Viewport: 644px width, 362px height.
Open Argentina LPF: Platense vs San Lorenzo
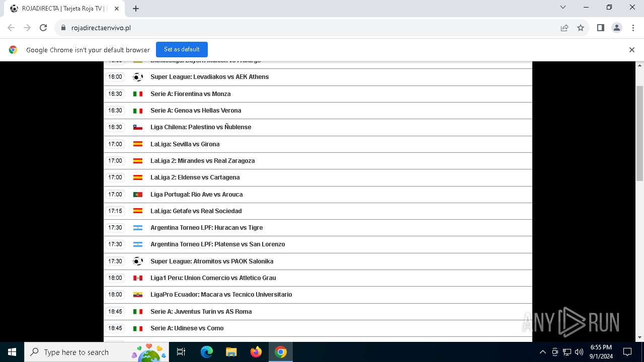(318, 244)
